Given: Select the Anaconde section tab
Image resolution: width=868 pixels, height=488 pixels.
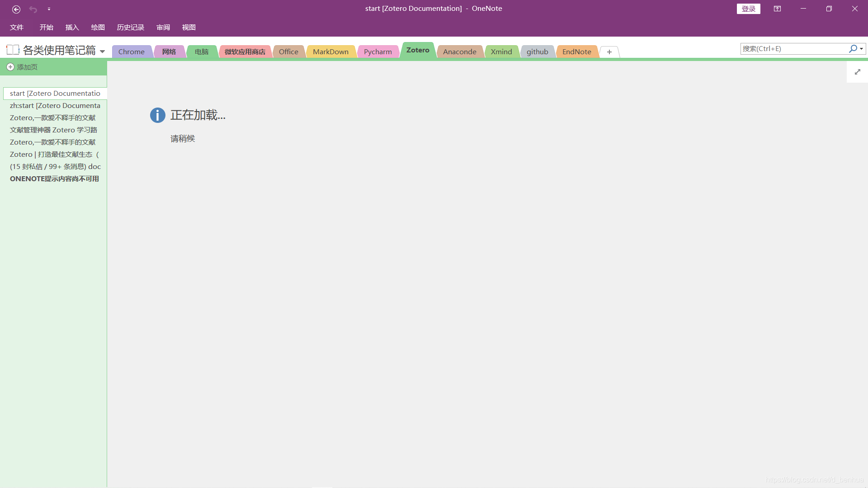Looking at the screenshot, I should (460, 52).
